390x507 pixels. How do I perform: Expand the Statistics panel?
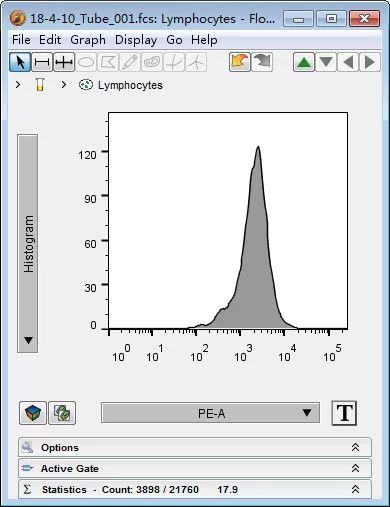195,489
